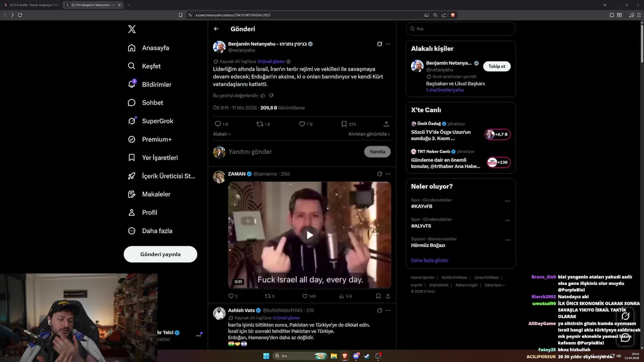644x362 pixels.
Task: Bookmark the Netanyahu post
Action: pyautogui.click(x=348, y=124)
